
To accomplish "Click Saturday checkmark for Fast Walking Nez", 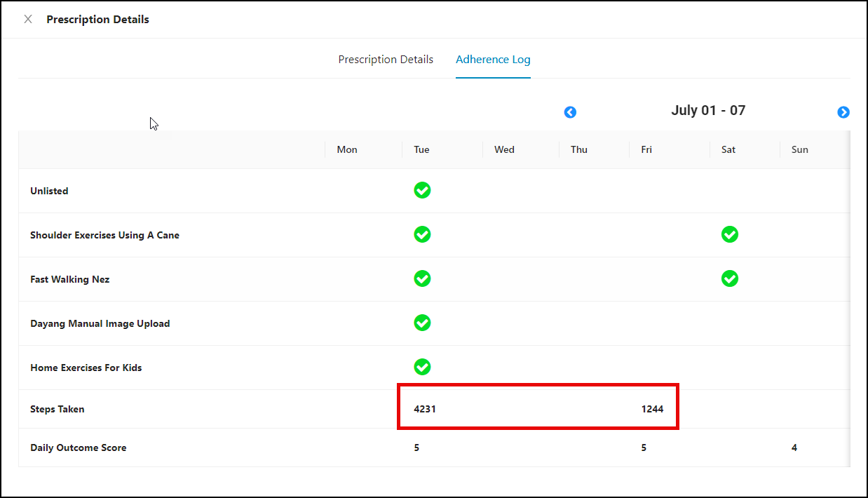I will [730, 278].
